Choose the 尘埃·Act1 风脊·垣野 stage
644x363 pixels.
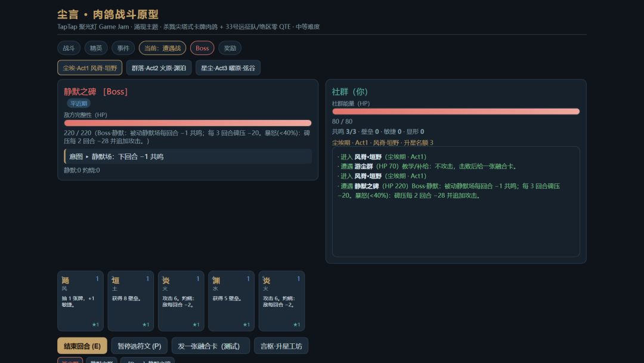pos(89,68)
